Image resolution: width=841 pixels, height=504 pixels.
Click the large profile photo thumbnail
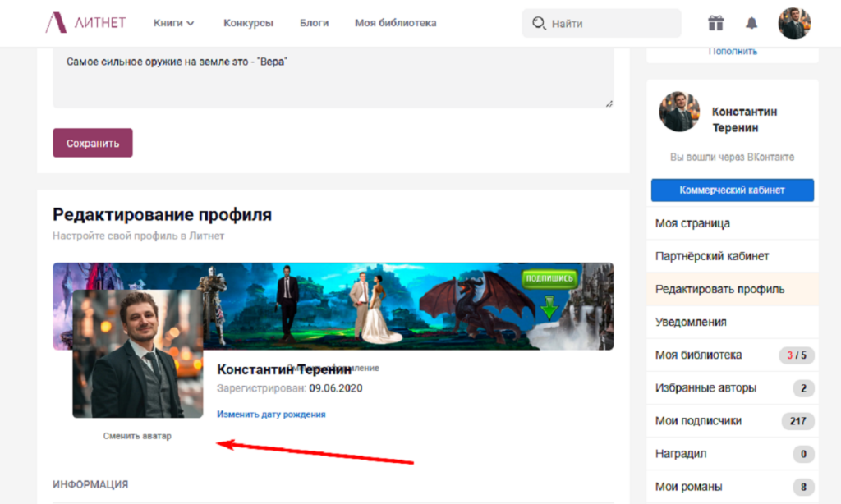click(x=137, y=354)
